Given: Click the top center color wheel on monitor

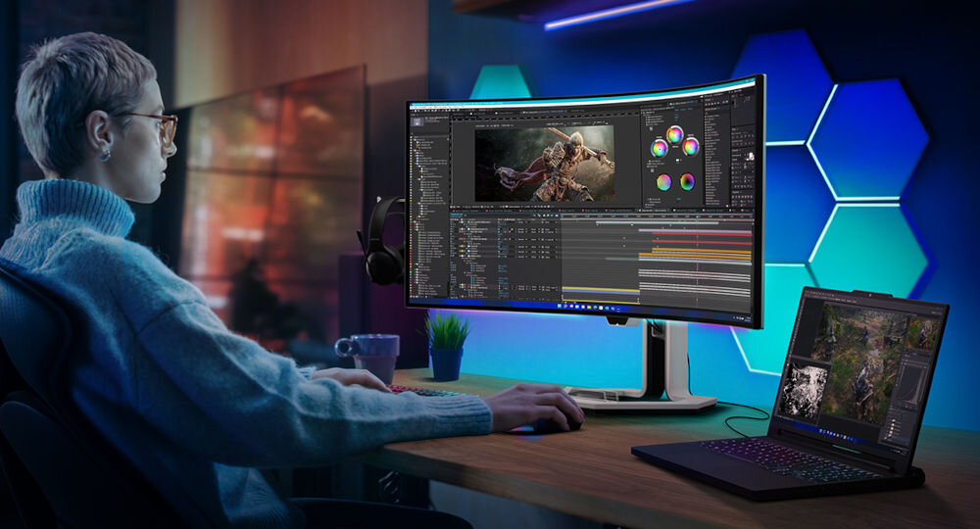Looking at the screenshot, I should [x=674, y=134].
